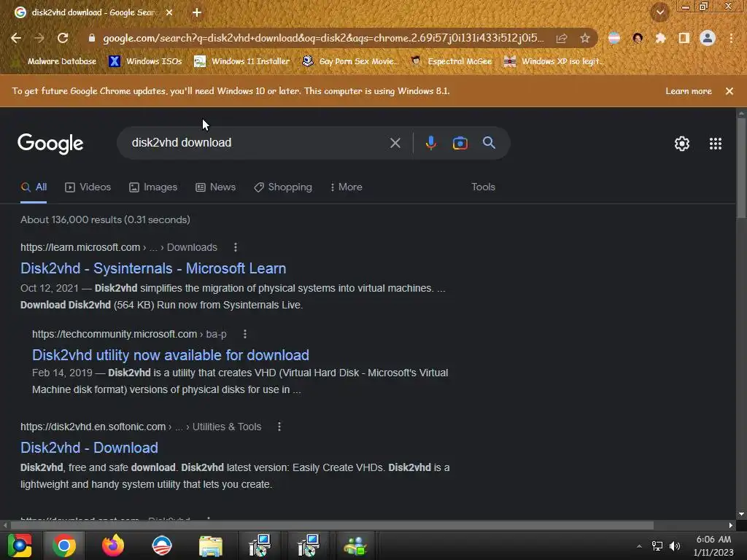Open Espectral McGee bookmark

(451, 61)
